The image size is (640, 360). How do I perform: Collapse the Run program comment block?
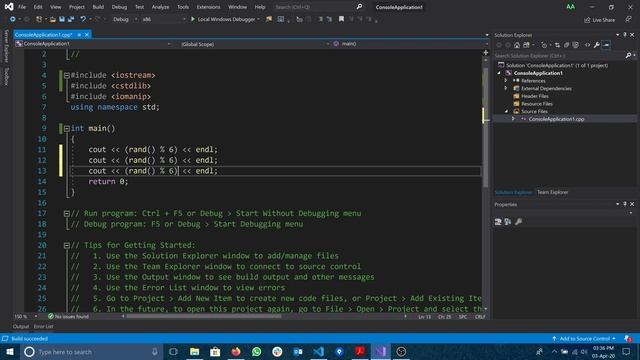(67, 213)
